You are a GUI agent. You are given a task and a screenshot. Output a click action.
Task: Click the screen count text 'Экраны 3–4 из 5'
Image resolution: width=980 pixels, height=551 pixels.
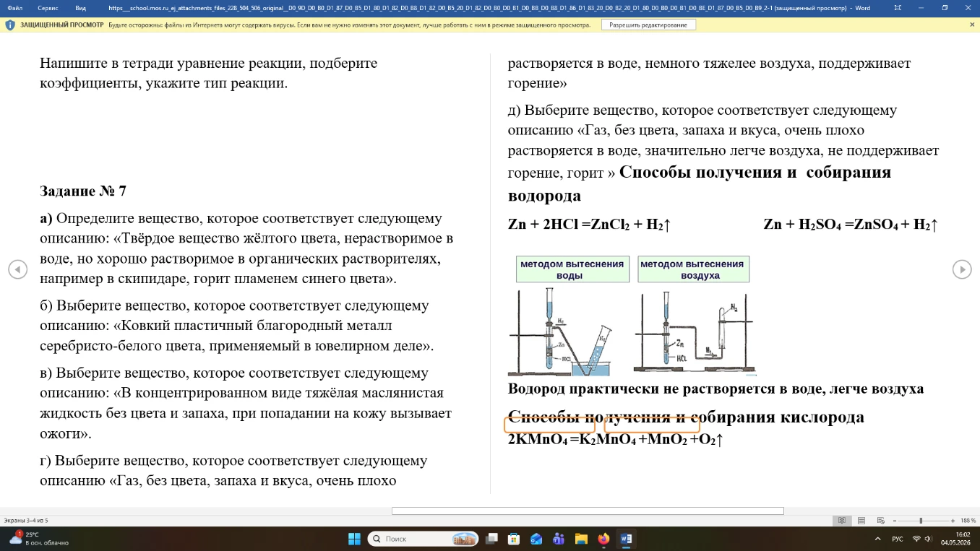(x=25, y=521)
